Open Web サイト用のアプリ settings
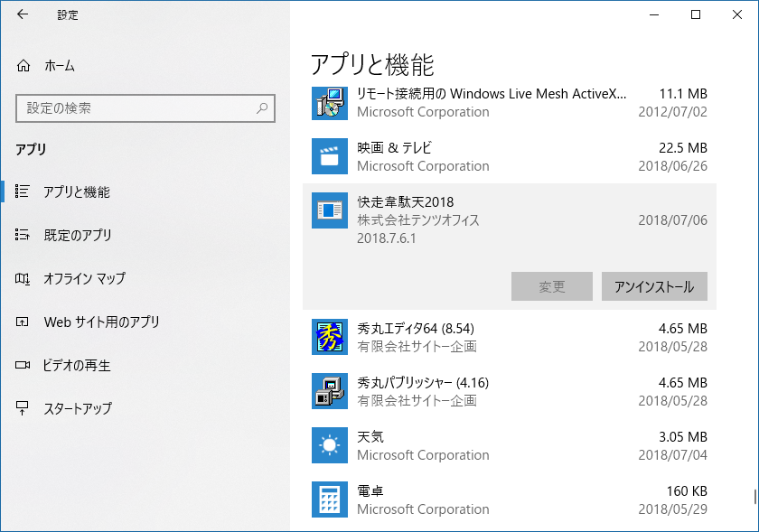Image resolution: width=759 pixels, height=532 pixels. coord(101,322)
